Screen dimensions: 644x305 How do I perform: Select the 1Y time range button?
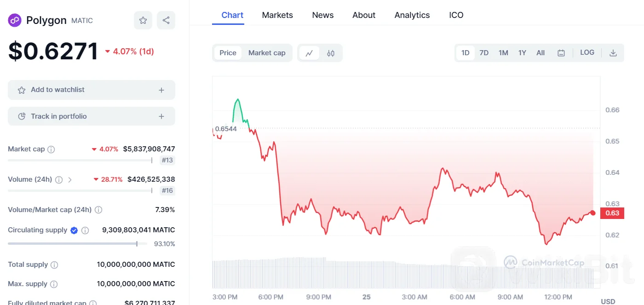[522, 53]
